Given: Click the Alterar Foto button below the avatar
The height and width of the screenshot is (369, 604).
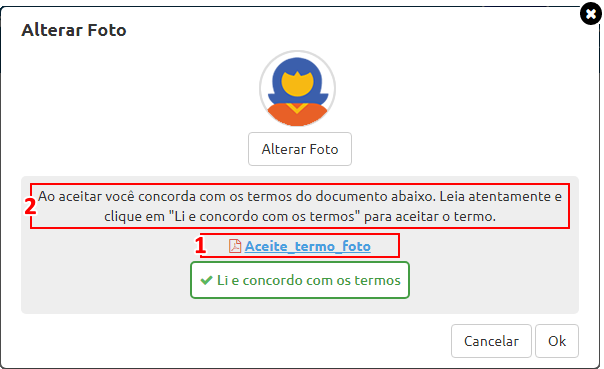Looking at the screenshot, I should (300, 149).
